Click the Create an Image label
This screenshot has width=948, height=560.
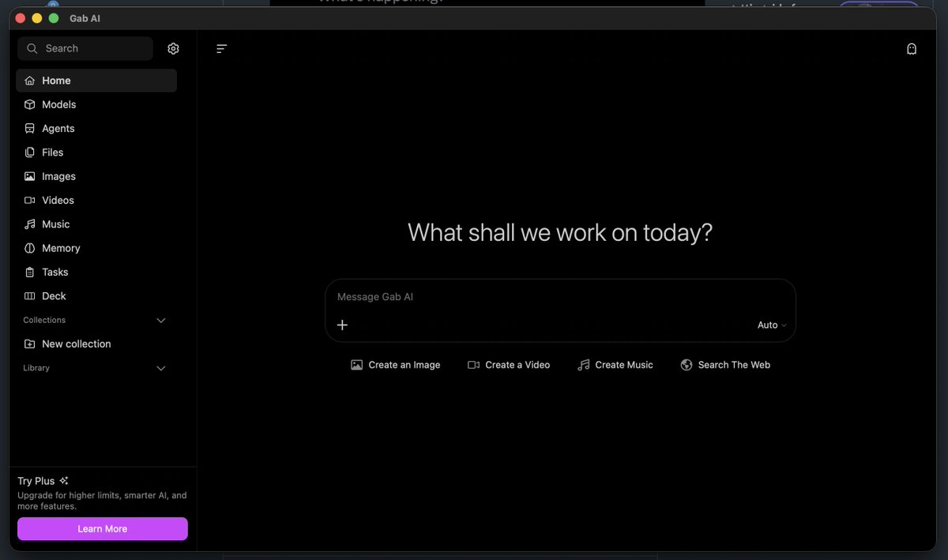[404, 365]
